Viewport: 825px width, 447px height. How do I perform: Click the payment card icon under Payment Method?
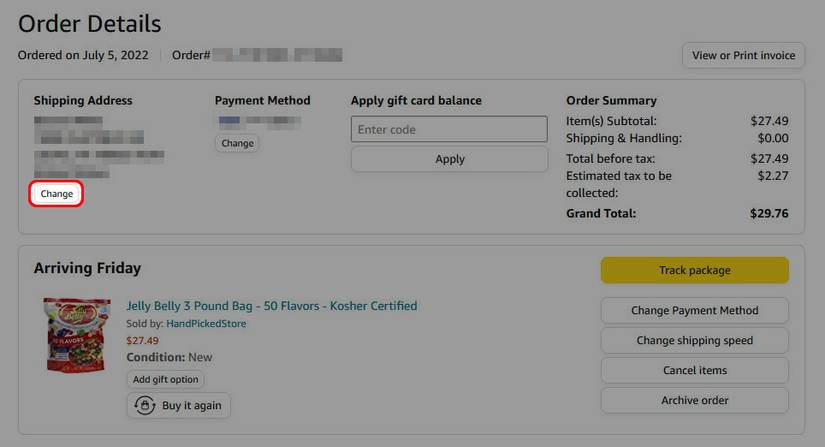[229, 122]
